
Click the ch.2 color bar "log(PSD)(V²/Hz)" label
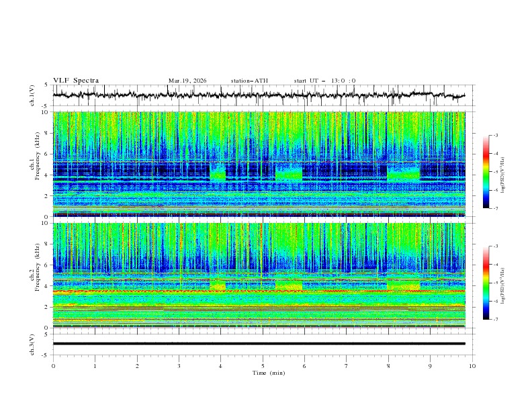tap(503, 286)
